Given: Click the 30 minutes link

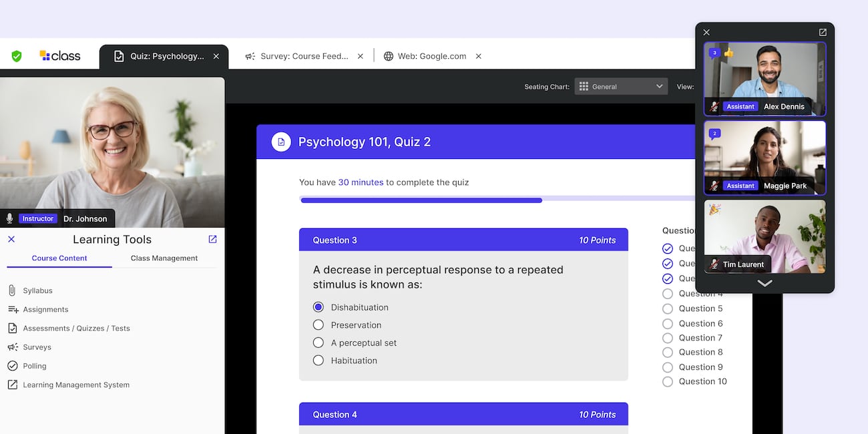Looking at the screenshot, I should pyautogui.click(x=361, y=182).
